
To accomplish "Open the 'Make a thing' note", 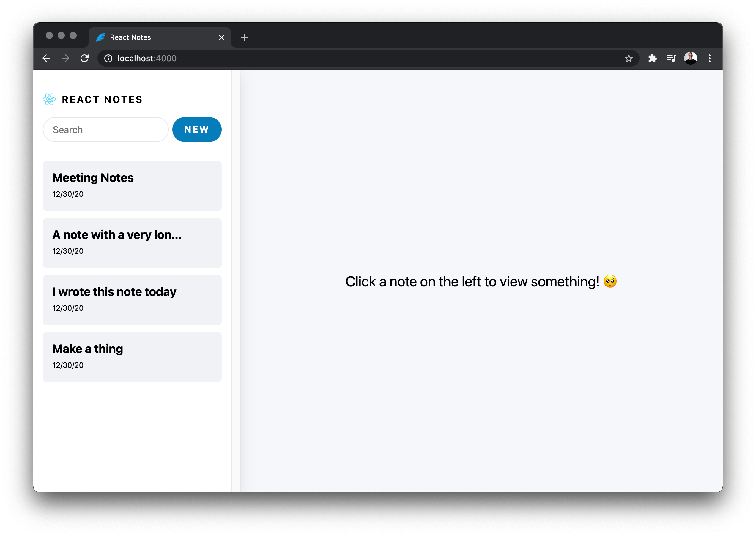I will click(x=132, y=357).
